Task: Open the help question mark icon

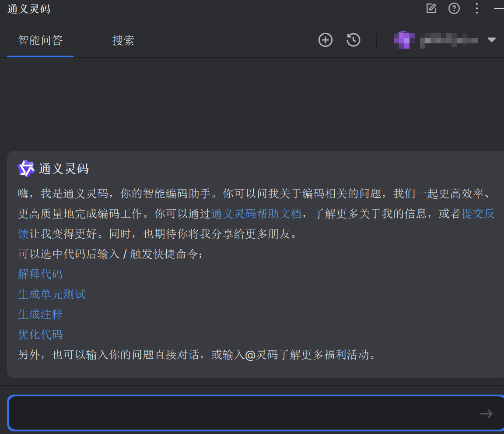Action: pos(454,8)
